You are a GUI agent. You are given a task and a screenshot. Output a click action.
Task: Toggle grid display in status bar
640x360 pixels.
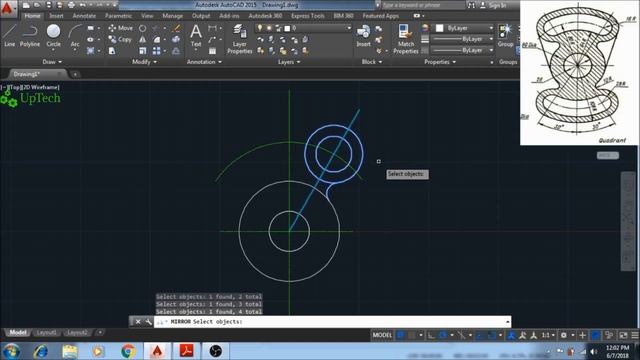[x=400, y=335]
